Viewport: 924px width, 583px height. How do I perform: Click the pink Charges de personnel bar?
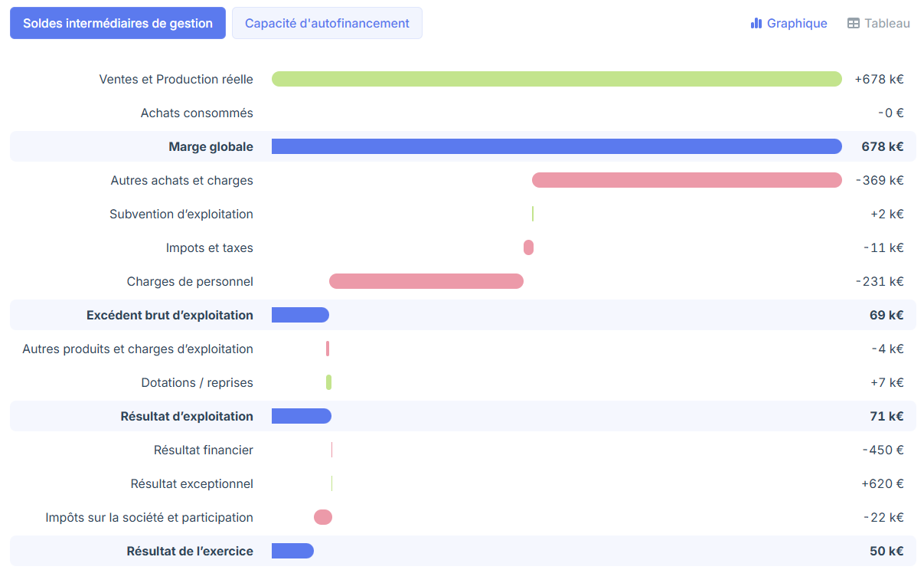(x=426, y=281)
